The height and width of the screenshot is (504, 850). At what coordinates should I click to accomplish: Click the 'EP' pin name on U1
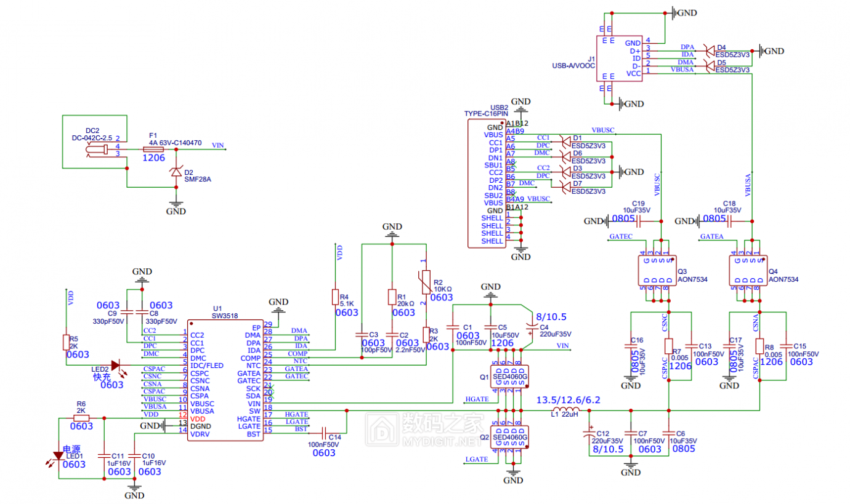(x=256, y=327)
